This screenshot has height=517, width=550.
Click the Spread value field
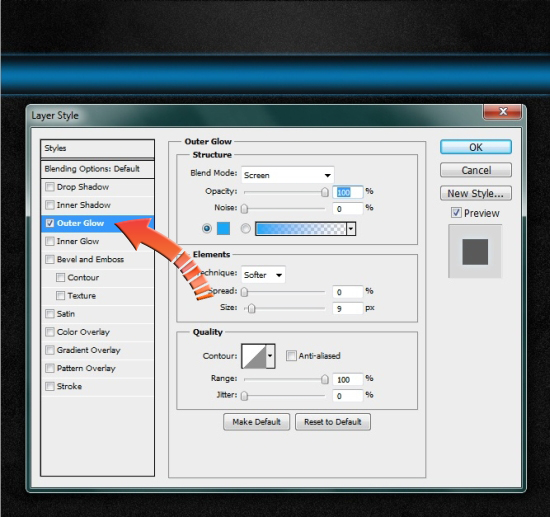(x=348, y=292)
